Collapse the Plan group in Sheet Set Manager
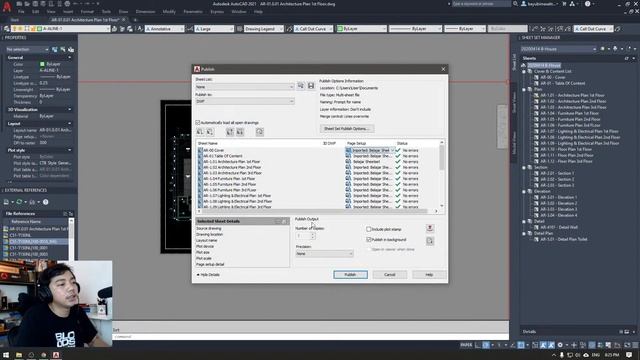Screen dimensions: 640x360 (x=524, y=89)
